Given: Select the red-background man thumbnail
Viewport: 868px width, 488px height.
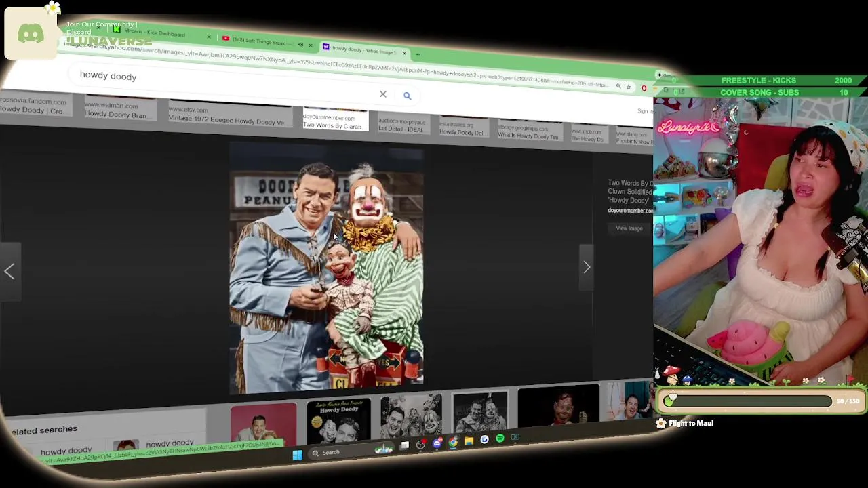Looking at the screenshot, I should [263, 425].
